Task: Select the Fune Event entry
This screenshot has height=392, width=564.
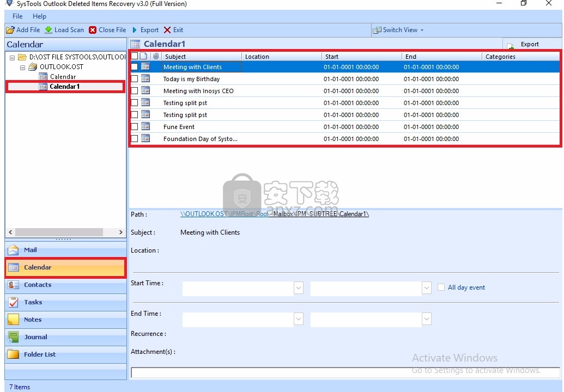Action: [x=179, y=127]
